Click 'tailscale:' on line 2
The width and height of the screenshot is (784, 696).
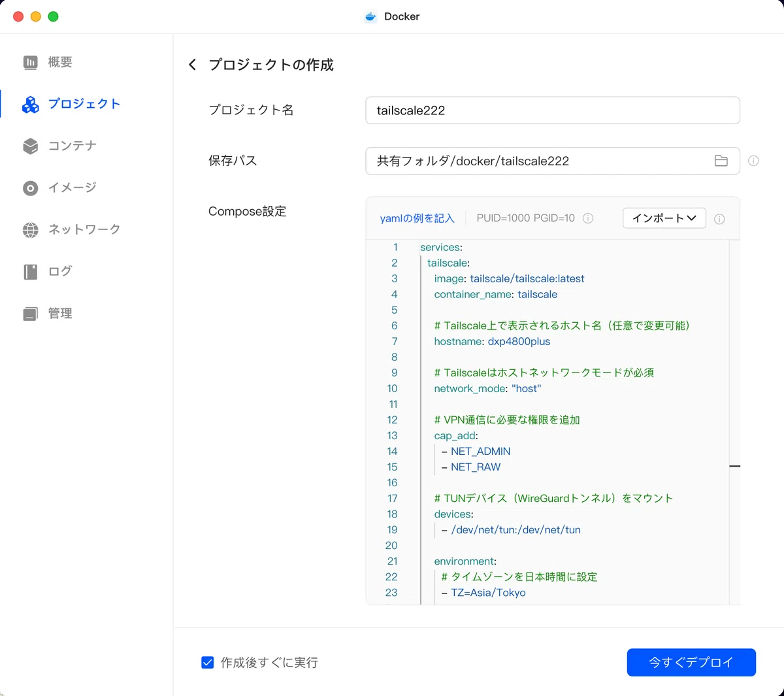448,263
